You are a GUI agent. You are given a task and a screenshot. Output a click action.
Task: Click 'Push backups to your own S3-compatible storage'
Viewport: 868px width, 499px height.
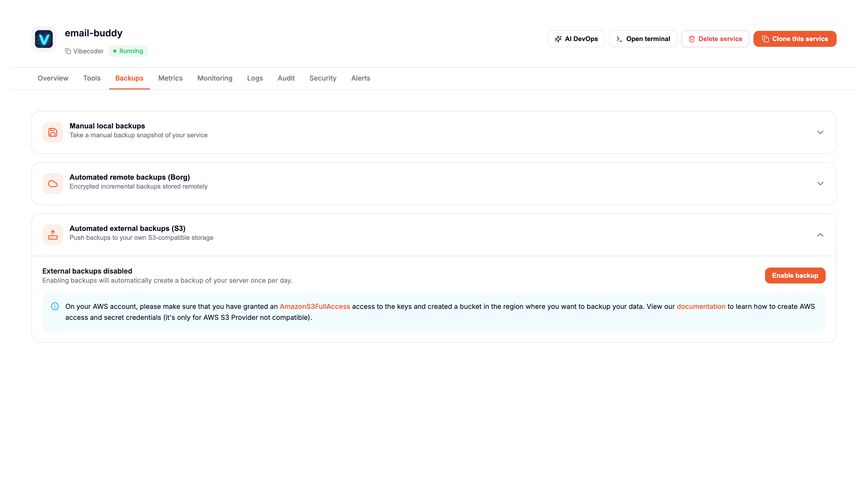(x=141, y=237)
